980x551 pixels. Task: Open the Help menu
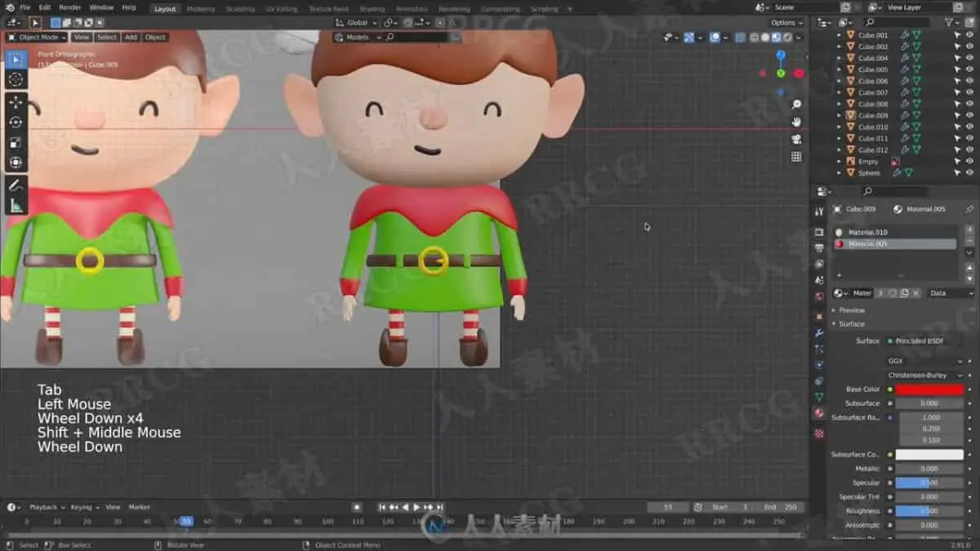coord(129,7)
